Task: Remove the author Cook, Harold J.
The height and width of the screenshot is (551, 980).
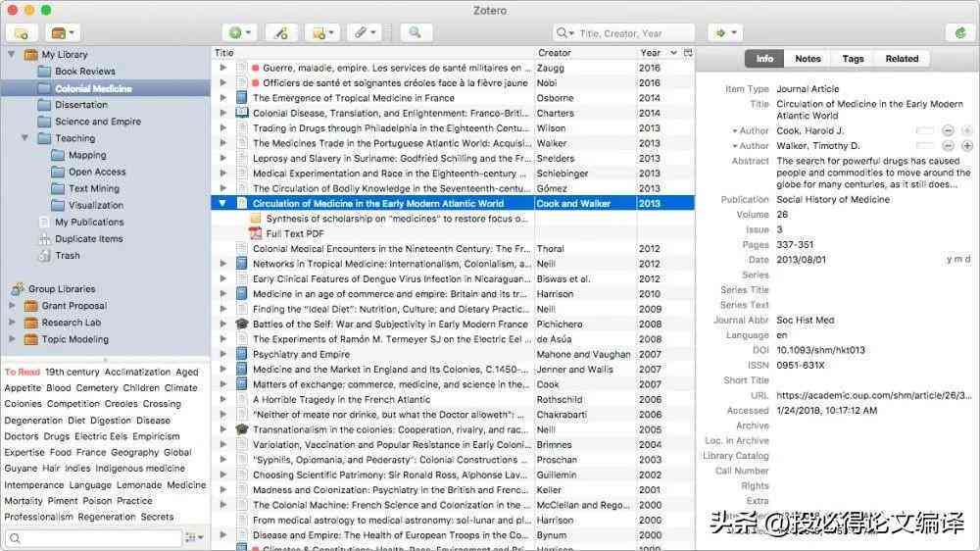Action: (x=948, y=130)
